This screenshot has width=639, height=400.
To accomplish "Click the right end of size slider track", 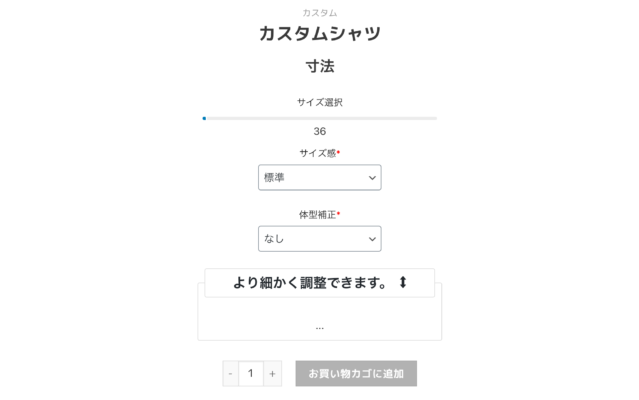I will coord(436,119).
